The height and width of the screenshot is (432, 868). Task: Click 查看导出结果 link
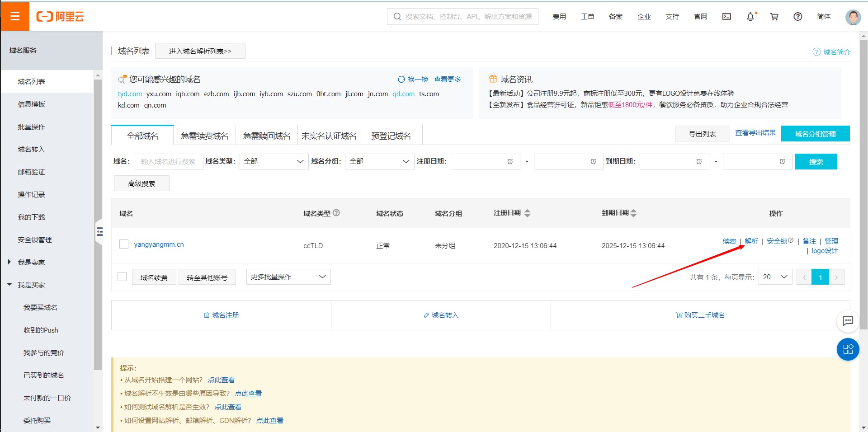coord(755,132)
